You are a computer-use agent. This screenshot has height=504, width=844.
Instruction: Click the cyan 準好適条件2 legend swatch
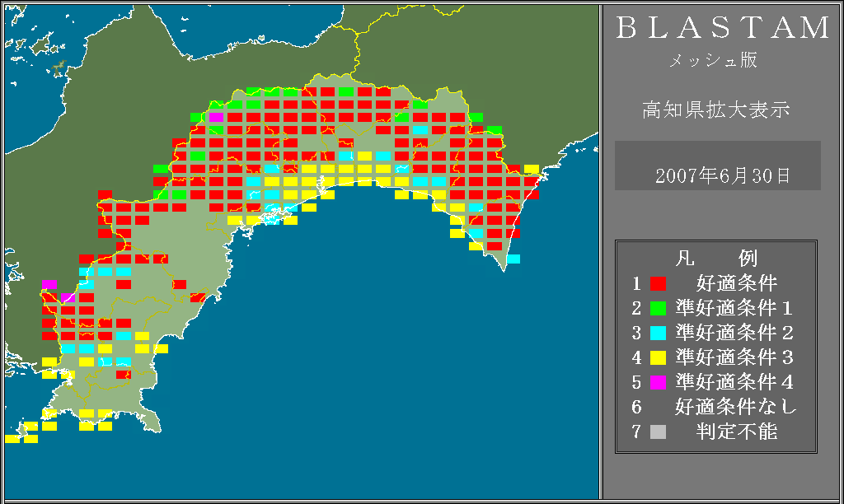[658, 333]
